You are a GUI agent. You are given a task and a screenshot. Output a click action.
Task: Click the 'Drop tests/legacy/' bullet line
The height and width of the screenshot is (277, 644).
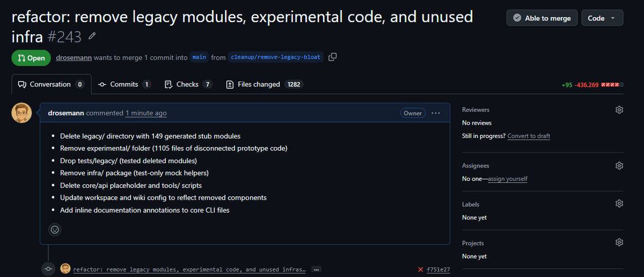click(128, 161)
